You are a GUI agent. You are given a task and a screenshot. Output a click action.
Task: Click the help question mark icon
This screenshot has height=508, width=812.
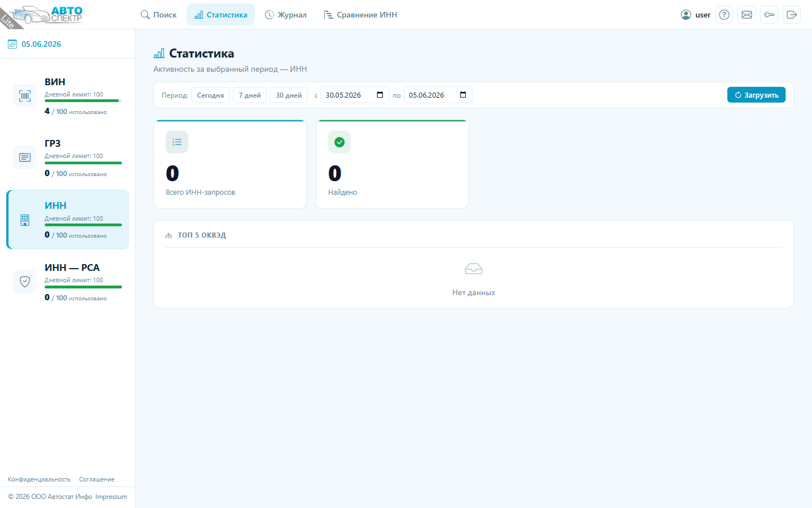pyautogui.click(x=724, y=15)
